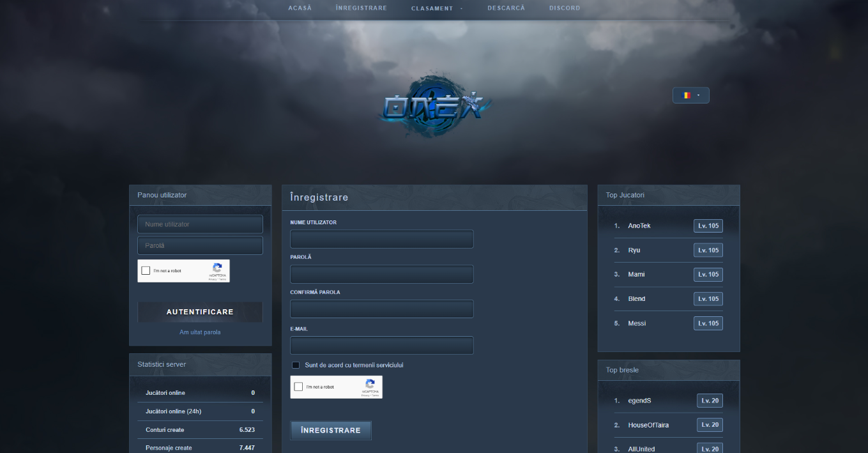Select ÎNREGISTRARE in the navigation bar
Image resolution: width=868 pixels, height=453 pixels.
click(361, 8)
